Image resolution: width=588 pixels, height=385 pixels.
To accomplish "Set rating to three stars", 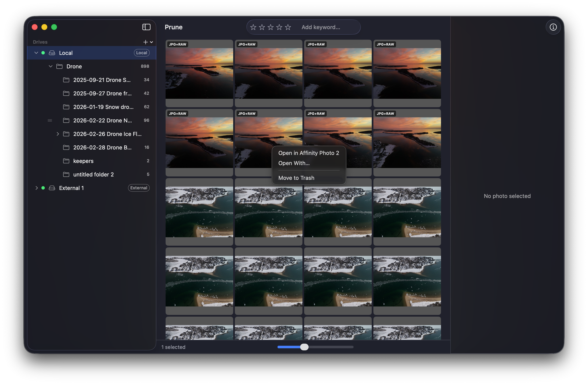I will tap(271, 27).
